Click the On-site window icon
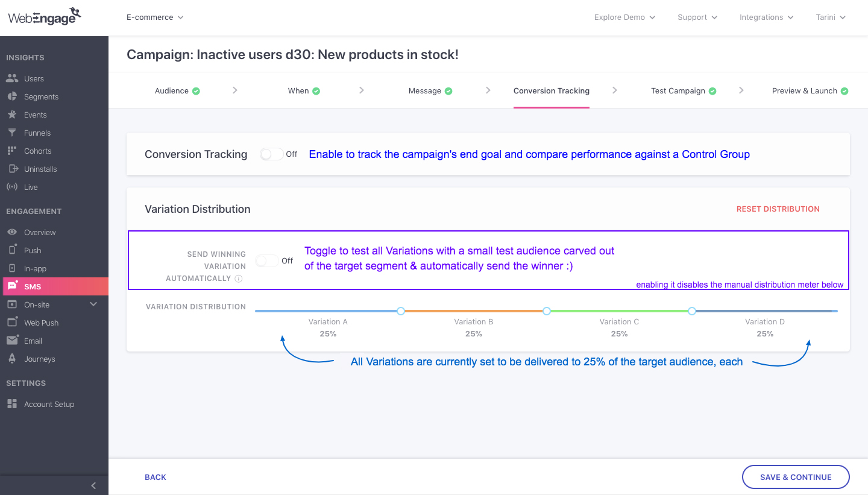This screenshot has width=868, height=495. tap(12, 304)
